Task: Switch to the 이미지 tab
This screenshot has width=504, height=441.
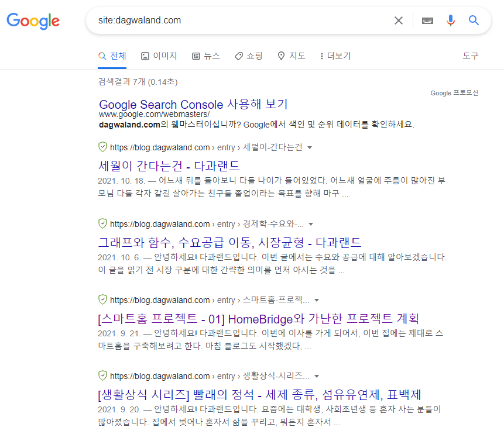Action: coord(159,56)
